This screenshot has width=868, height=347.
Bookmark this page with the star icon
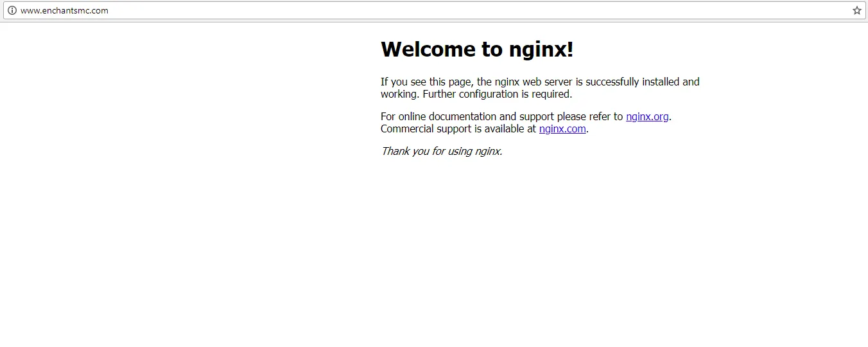coord(856,10)
